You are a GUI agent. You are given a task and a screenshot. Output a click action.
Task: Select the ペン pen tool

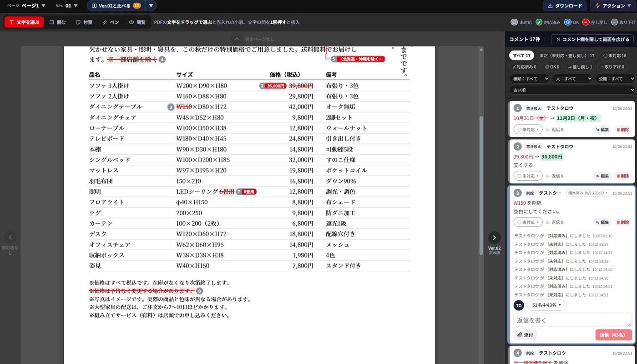111,22
